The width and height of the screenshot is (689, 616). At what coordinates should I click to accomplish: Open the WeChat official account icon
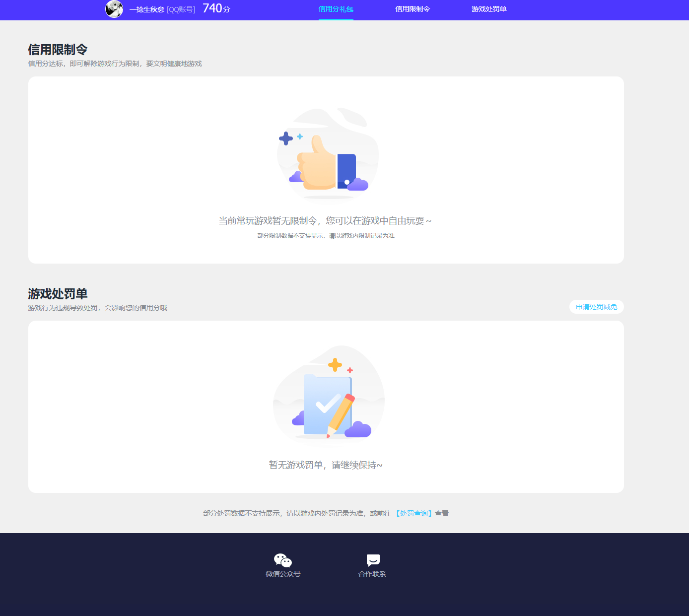(283, 560)
